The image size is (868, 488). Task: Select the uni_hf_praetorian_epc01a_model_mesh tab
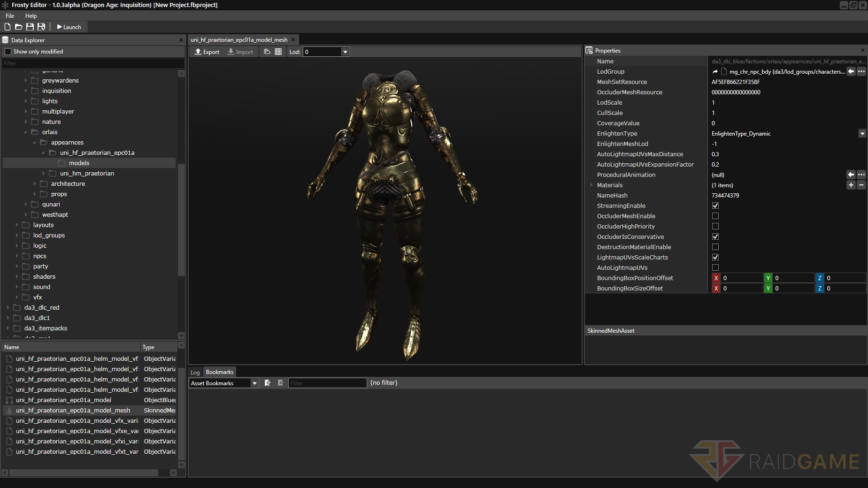pyautogui.click(x=239, y=39)
